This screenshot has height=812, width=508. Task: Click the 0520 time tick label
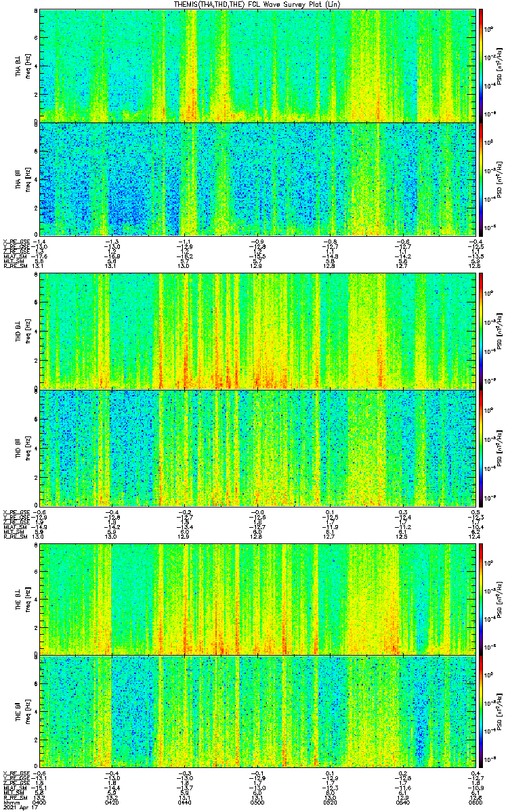click(x=330, y=802)
